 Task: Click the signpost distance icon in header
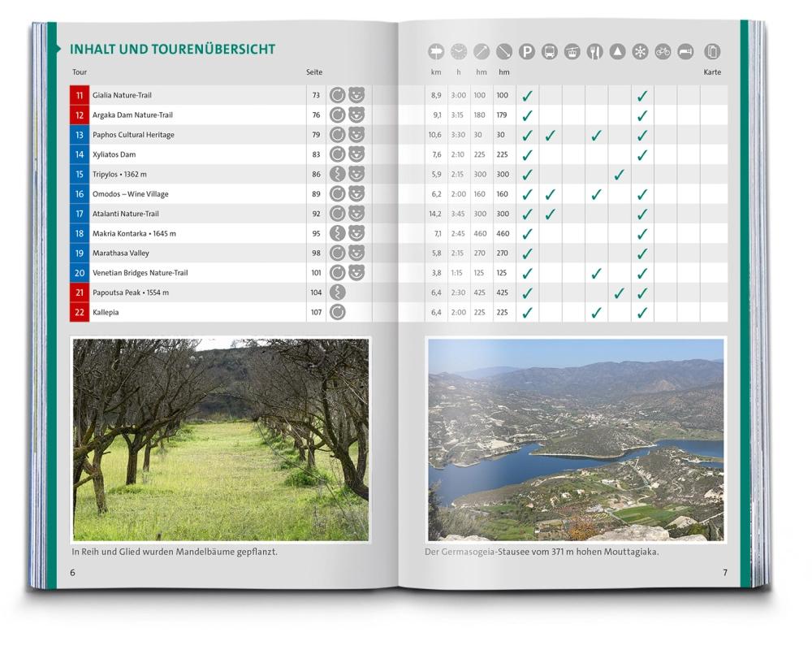click(x=436, y=52)
